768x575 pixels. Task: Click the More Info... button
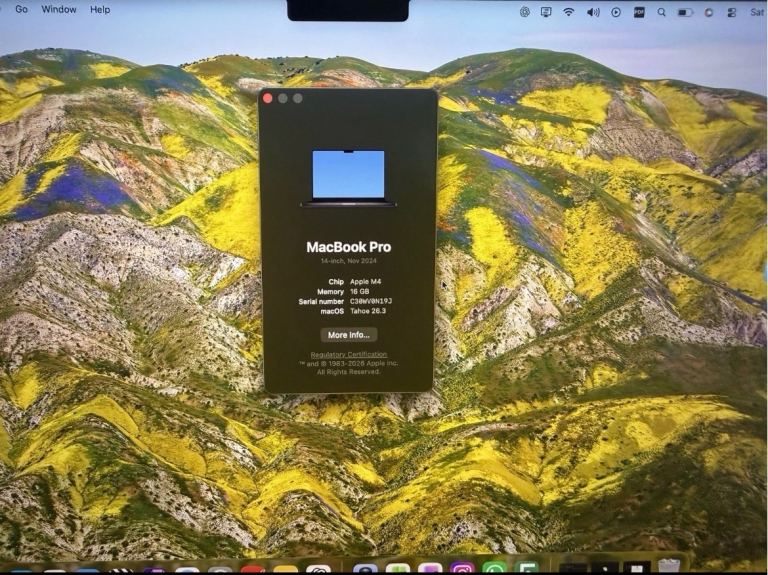click(x=349, y=335)
